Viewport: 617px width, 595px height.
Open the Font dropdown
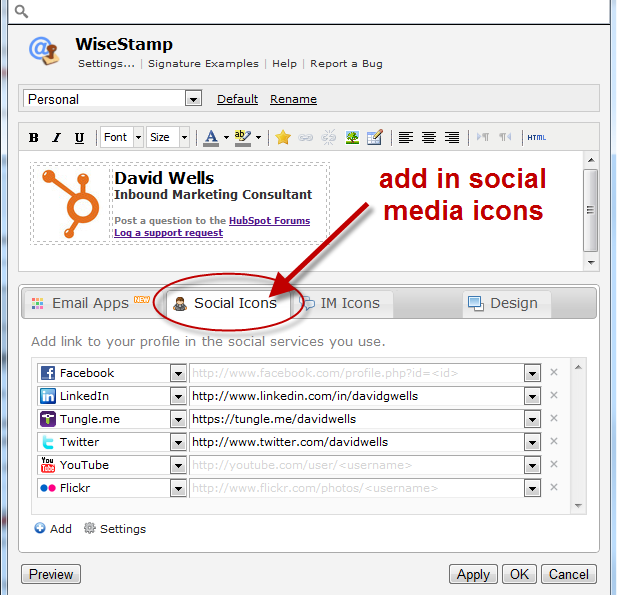click(x=138, y=137)
